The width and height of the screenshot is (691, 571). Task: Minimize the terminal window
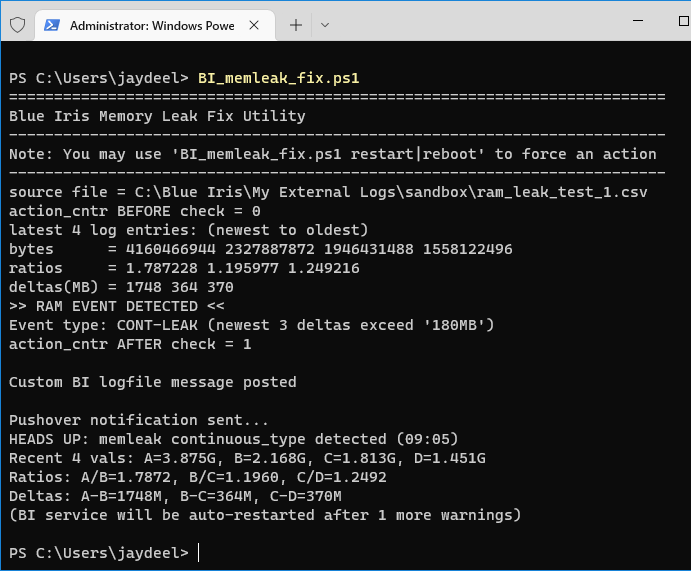point(638,20)
